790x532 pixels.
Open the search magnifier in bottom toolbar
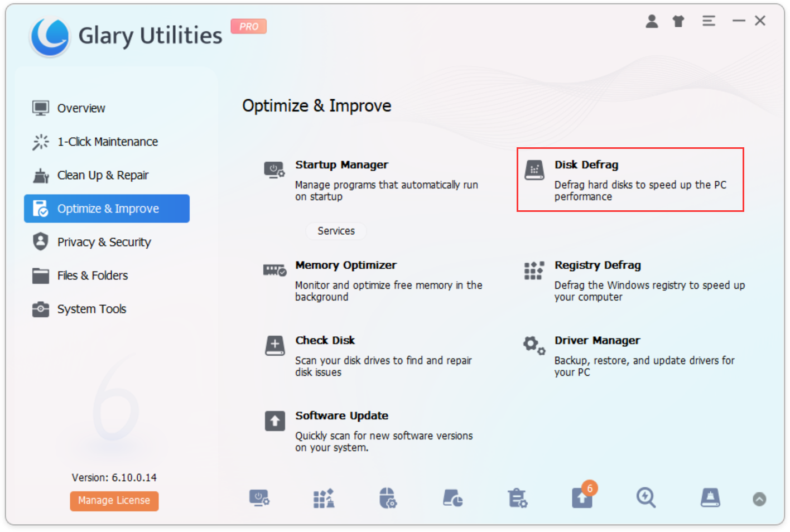pos(646,498)
